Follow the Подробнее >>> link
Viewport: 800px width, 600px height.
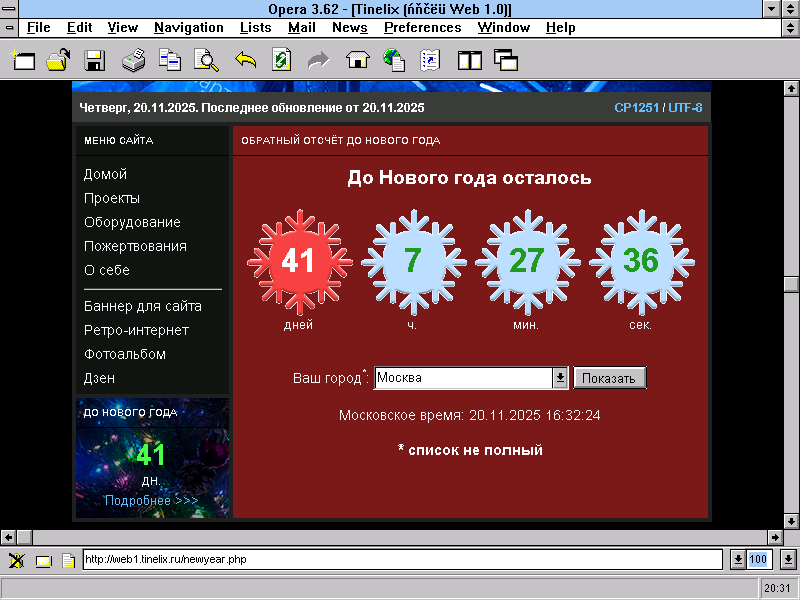pyautogui.click(x=151, y=500)
